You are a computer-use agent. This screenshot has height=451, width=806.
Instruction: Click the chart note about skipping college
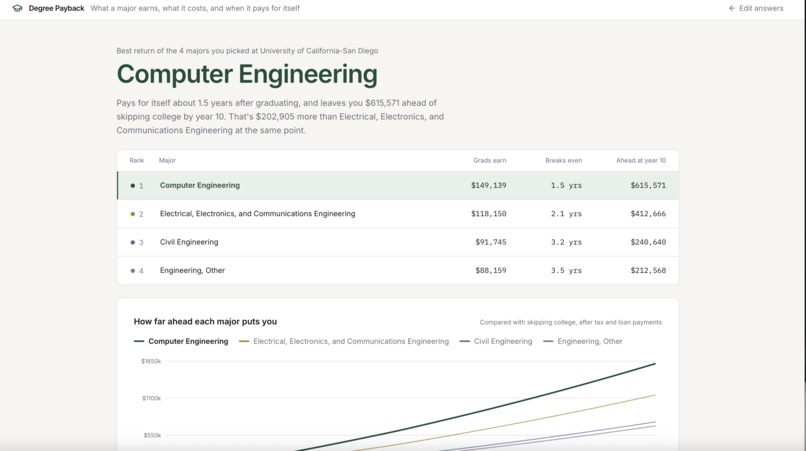click(x=571, y=322)
